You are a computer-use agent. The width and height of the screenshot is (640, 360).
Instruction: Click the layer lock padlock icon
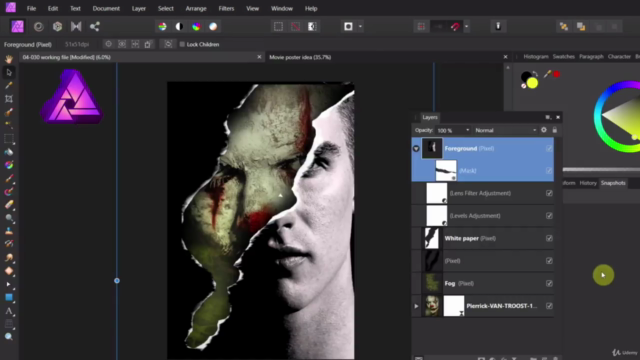[554, 130]
